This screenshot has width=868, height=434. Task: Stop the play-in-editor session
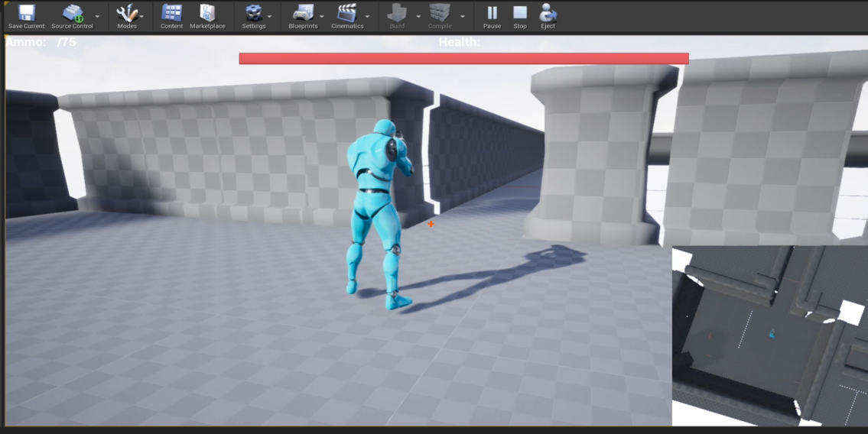pyautogui.click(x=520, y=17)
